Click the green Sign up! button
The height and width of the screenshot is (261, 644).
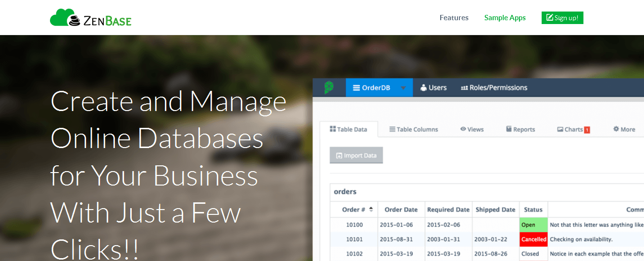(562, 18)
